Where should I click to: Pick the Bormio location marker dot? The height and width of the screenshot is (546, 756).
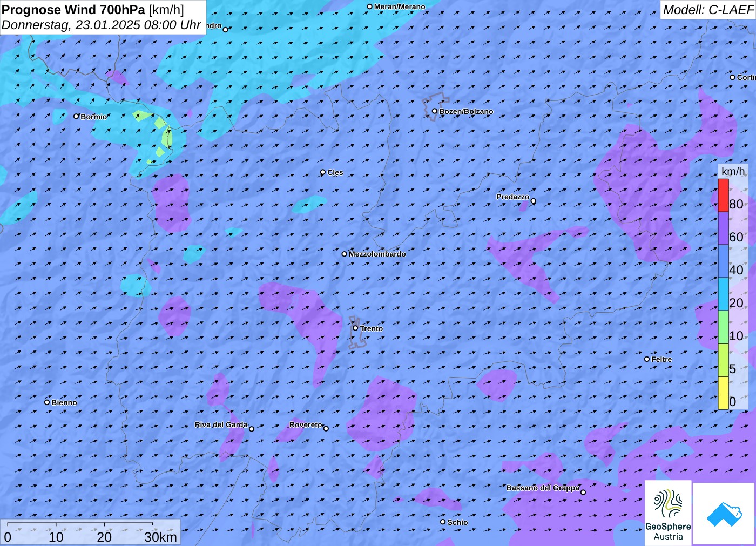pos(76,116)
